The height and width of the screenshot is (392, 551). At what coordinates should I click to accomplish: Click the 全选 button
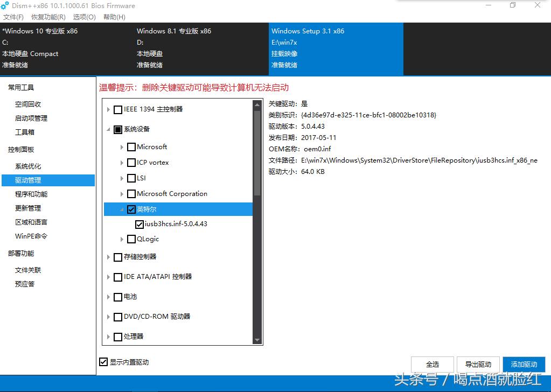[431, 364]
